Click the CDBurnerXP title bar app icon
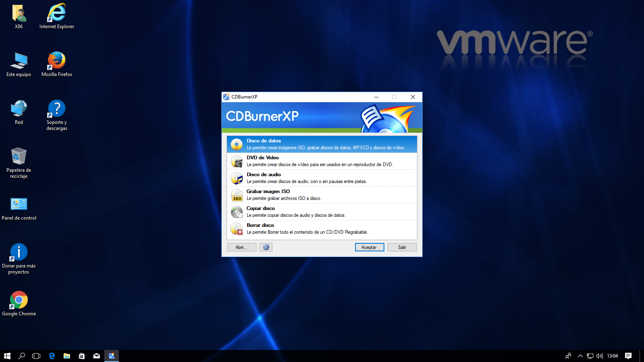The width and height of the screenshot is (644, 362). click(x=226, y=97)
